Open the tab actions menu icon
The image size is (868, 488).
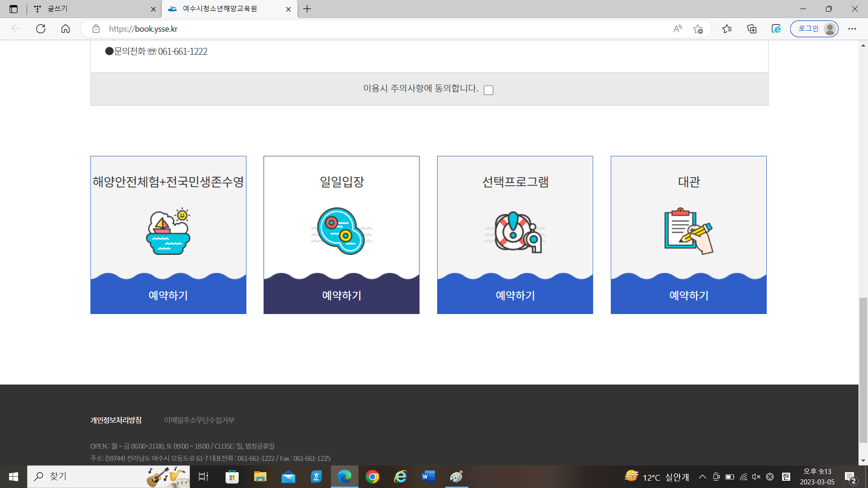(14, 9)
